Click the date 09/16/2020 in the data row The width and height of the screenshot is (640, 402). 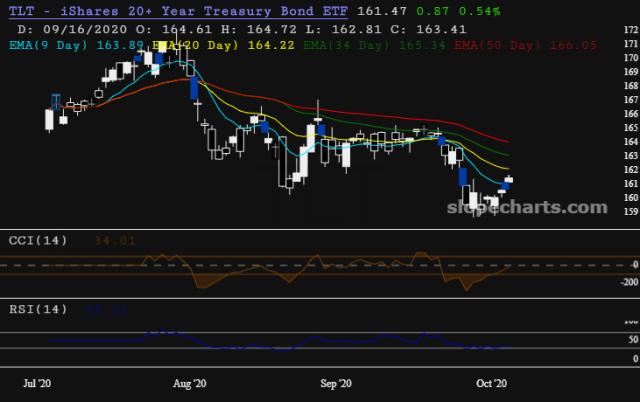[73, 29]
